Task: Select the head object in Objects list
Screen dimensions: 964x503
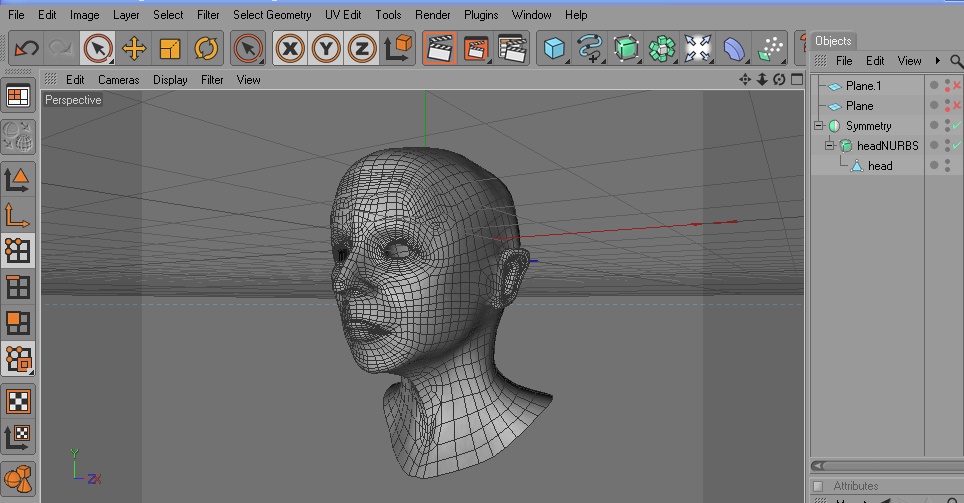Action: click(880, 166)
